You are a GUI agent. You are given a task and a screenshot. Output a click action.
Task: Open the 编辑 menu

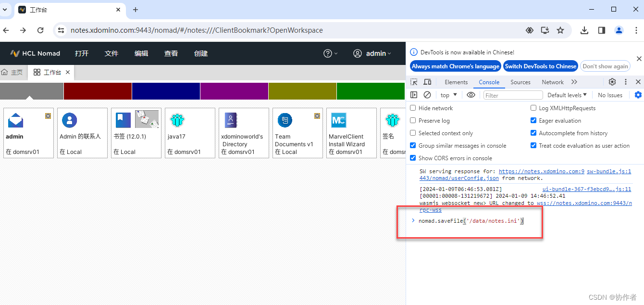(141, 53)
